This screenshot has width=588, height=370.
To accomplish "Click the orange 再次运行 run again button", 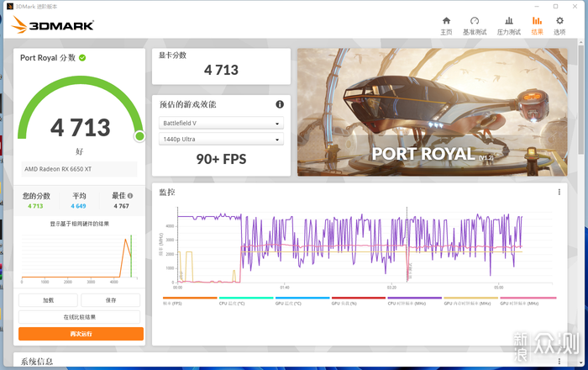I will pos(81,334).
